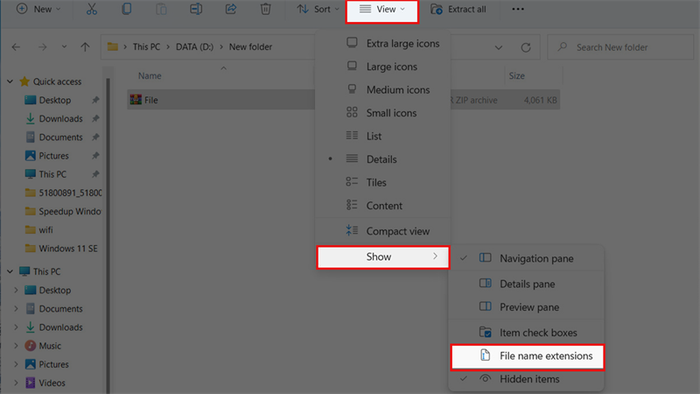Click the Documents icon under Quick access

30,137
